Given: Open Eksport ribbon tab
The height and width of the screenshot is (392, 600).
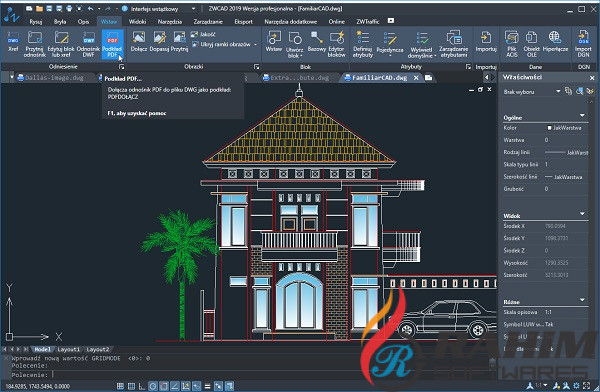Looking at the screenshot, I should click(x=243, y=21).
